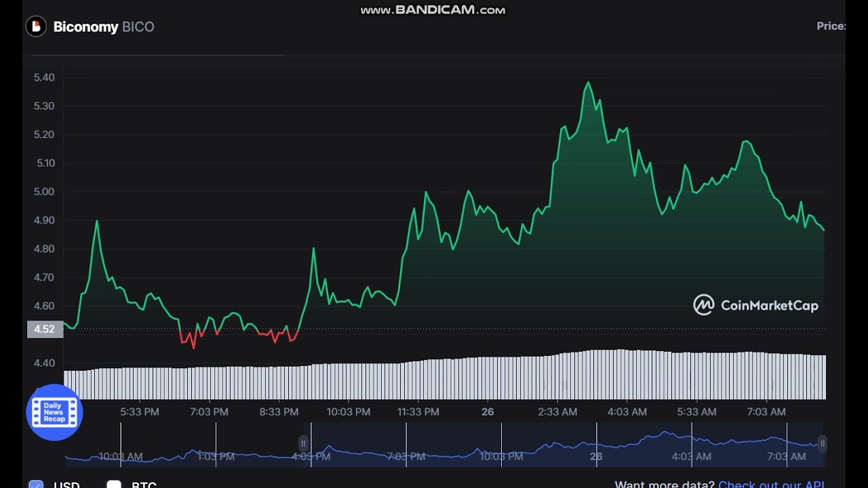Image resolution: width=868 pixels, height=488 pixels.
Task: Open the Daily News Recap badge
Action: point(54,412)
